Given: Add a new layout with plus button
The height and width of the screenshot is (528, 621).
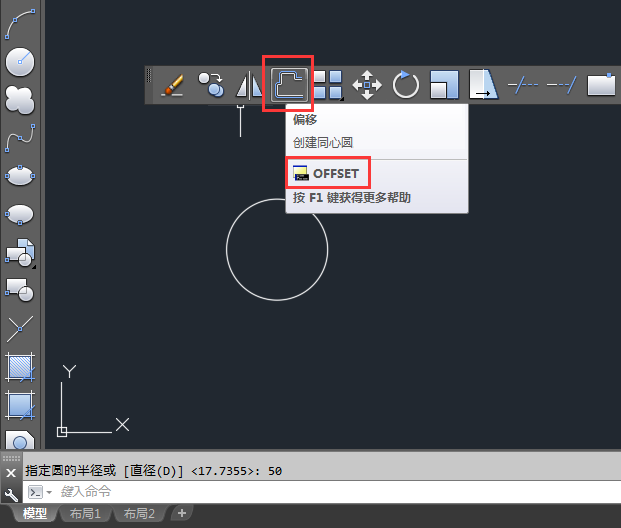Looking at the screenshot, I should (x=182, y=513).
